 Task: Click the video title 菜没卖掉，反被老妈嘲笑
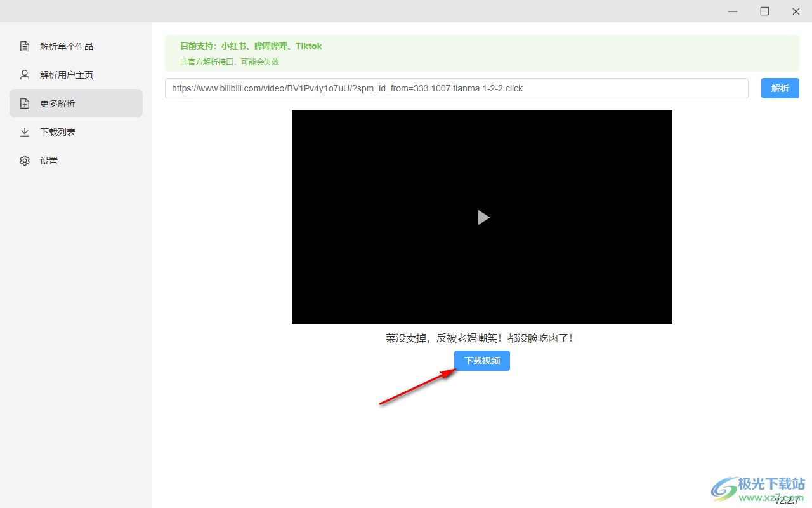(x=480, y=338)
